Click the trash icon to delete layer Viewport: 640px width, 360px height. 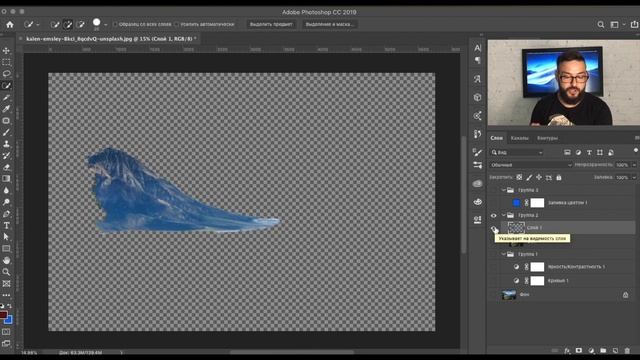point(627,351)
